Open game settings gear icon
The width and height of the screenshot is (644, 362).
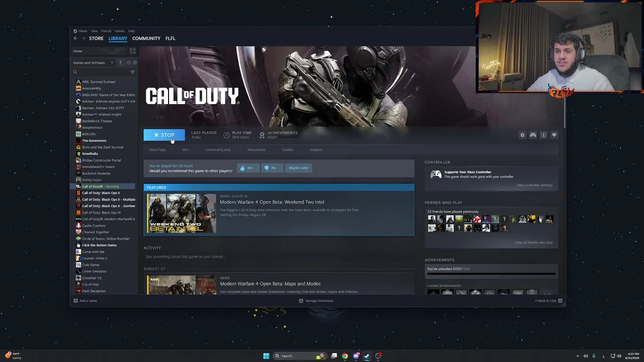click(x=522, y=135)
